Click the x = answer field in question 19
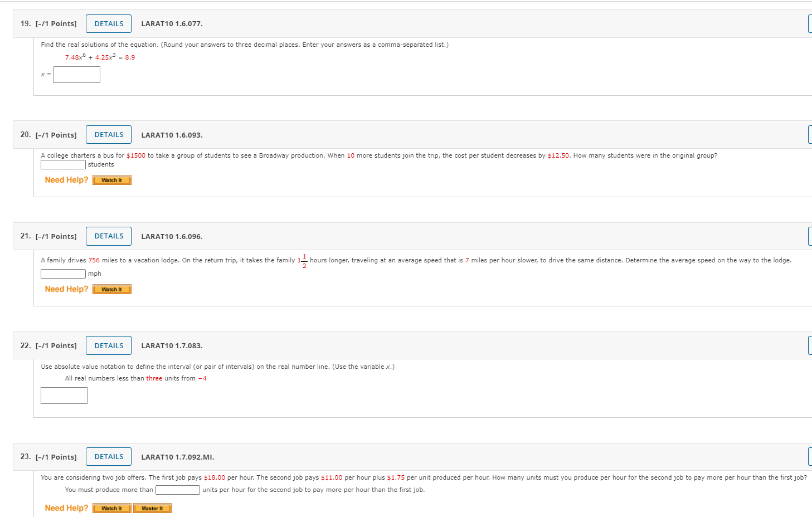812x517 pixels. [x=77, y=75]
